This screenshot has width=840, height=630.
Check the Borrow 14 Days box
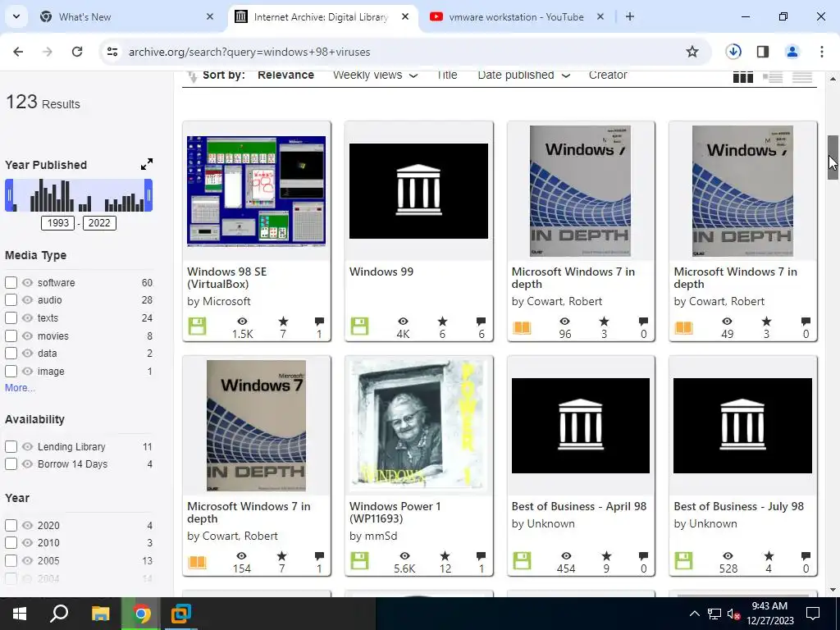[x=11, y=464]
